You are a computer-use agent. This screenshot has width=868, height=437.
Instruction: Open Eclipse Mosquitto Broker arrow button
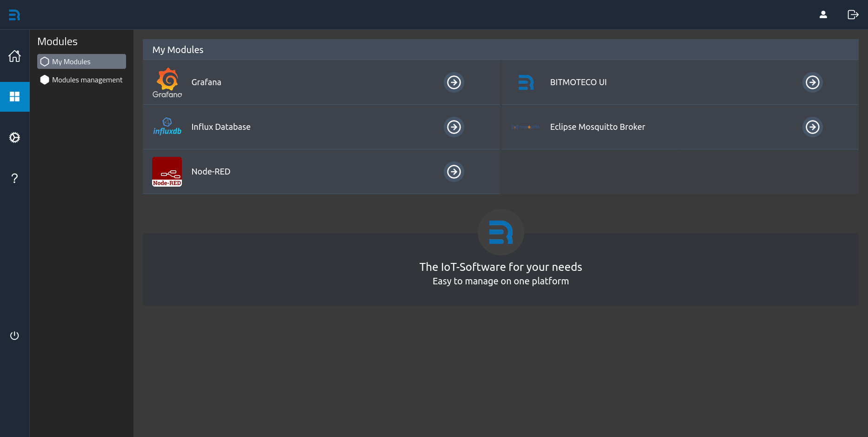(813, 127)
